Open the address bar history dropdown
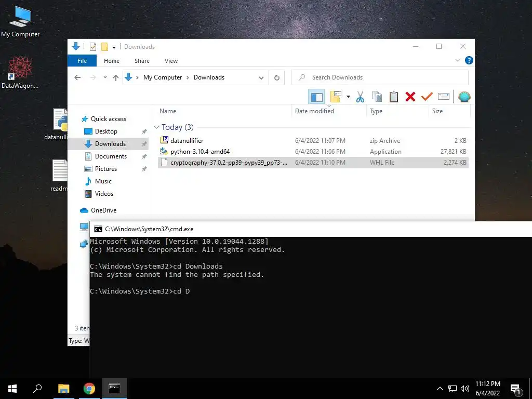Viewport: 532px width, 399px height. point(261,78)
